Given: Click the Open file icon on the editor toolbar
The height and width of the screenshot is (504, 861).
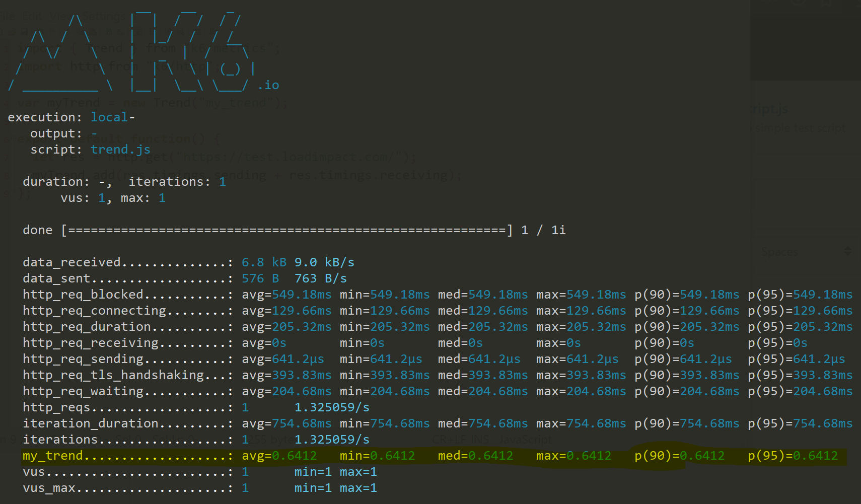Looking at the screenshot, I should pos(13,31).
